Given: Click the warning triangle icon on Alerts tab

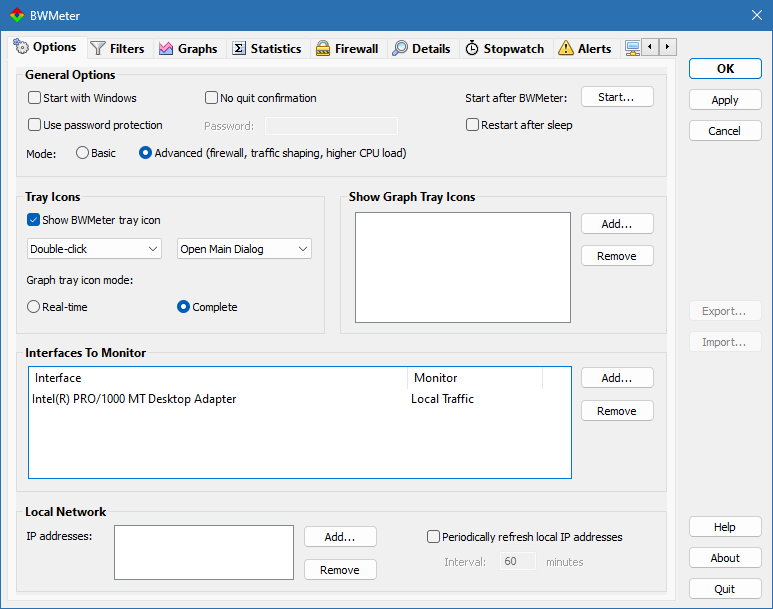Looking at the screenshot, I should tap(565, 48).
